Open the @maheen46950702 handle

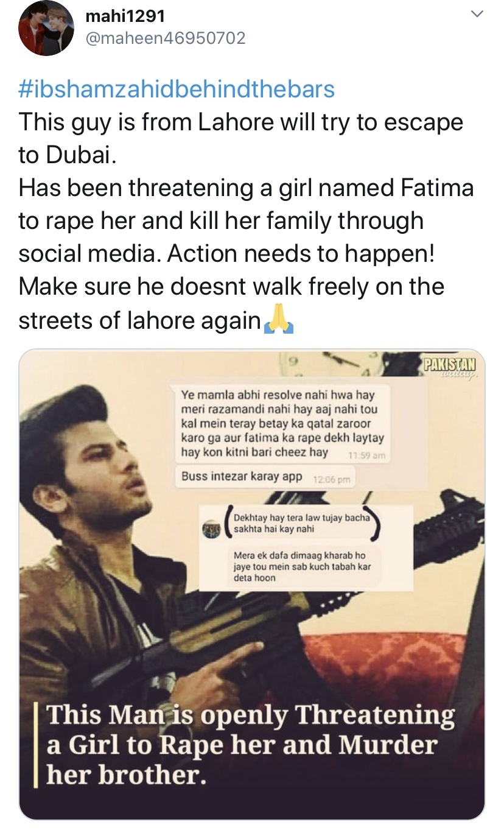[166, 38]
